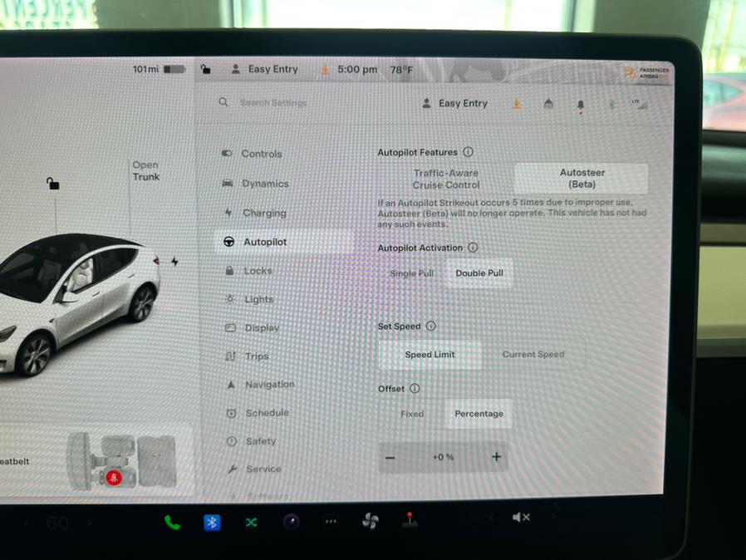Select Traffic-Aware Cruise Control option
The image size is (746, 560).
pos(446,179)
